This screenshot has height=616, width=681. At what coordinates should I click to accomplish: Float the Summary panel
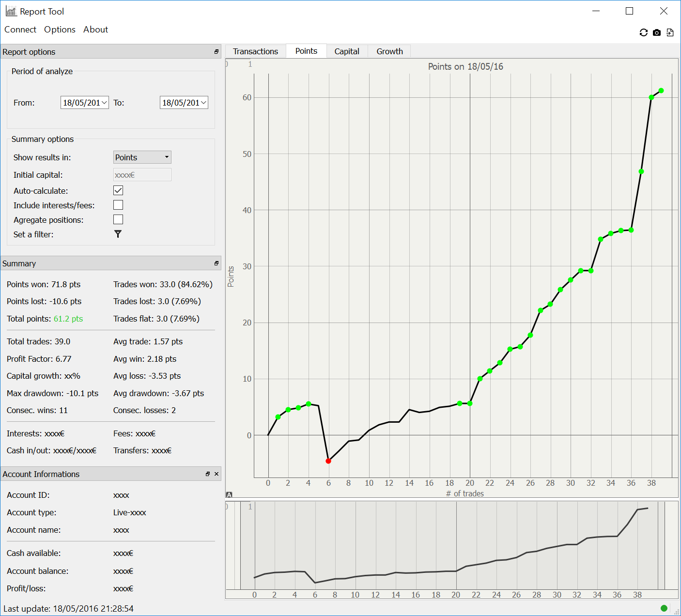click(217, 263)
